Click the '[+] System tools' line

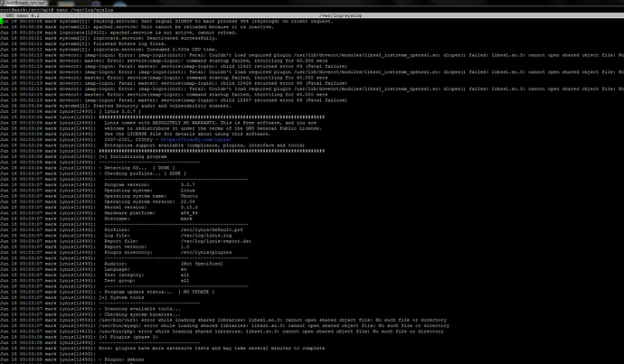tap(121, 298)
